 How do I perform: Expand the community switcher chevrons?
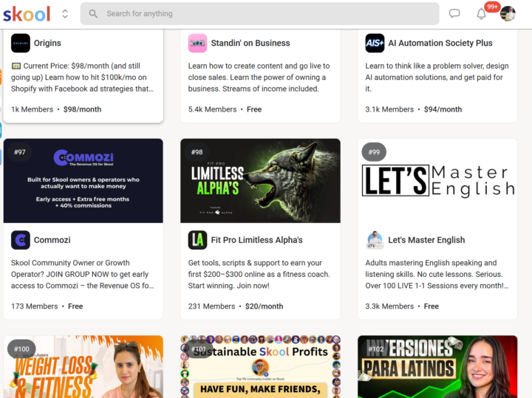click(65, 13)
